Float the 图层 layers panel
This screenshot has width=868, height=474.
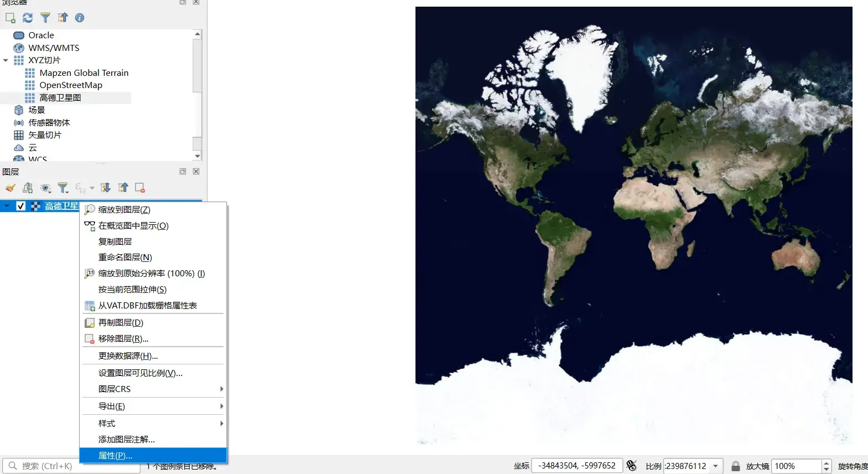(x=183, y=172)
